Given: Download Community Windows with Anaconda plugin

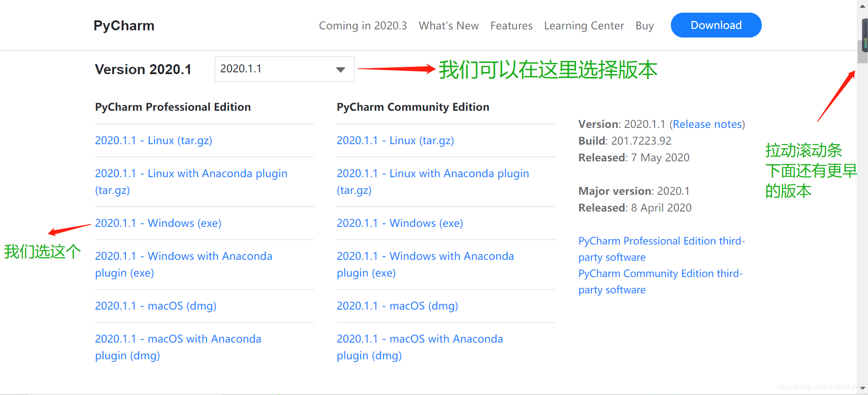Looking at the screenshot, I should point(425,264).
